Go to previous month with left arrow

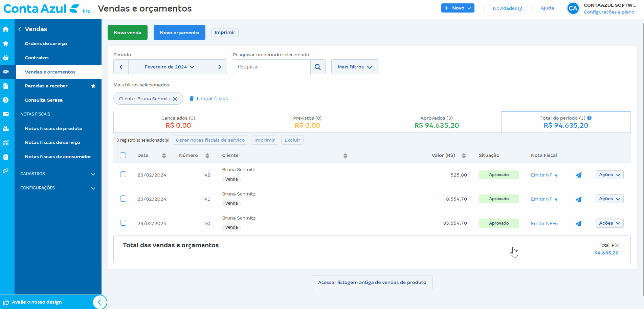tap(121, 67)
